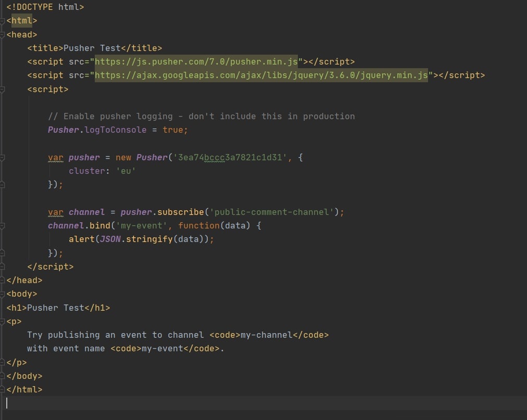Click 'var' keyword before channel
The width and height of the screenshot is (527, 420).
(x=55, y=212)
